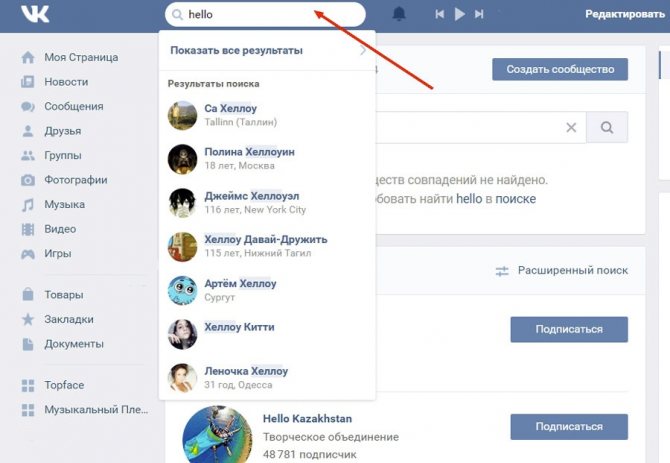Open notifications bell icon
The height and width of the screenshot is (463, 670).
pyautogui.click(x=399, y=14)
